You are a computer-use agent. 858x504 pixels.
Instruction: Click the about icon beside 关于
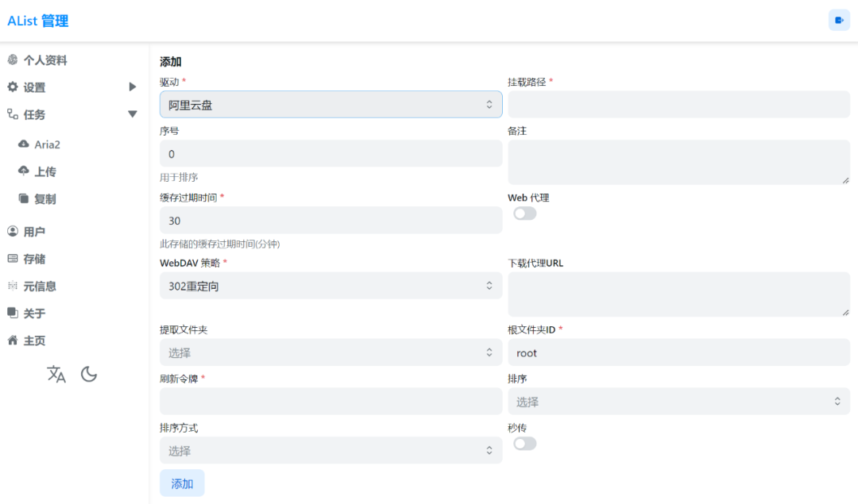tap(13, 314)
